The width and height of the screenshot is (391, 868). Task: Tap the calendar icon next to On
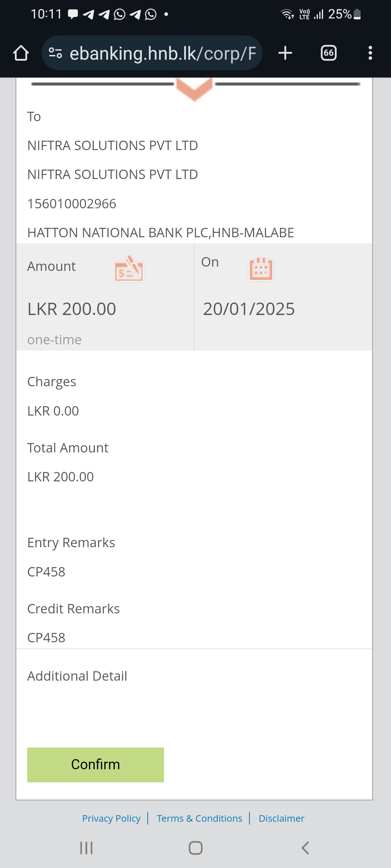[x=261, y=269]
